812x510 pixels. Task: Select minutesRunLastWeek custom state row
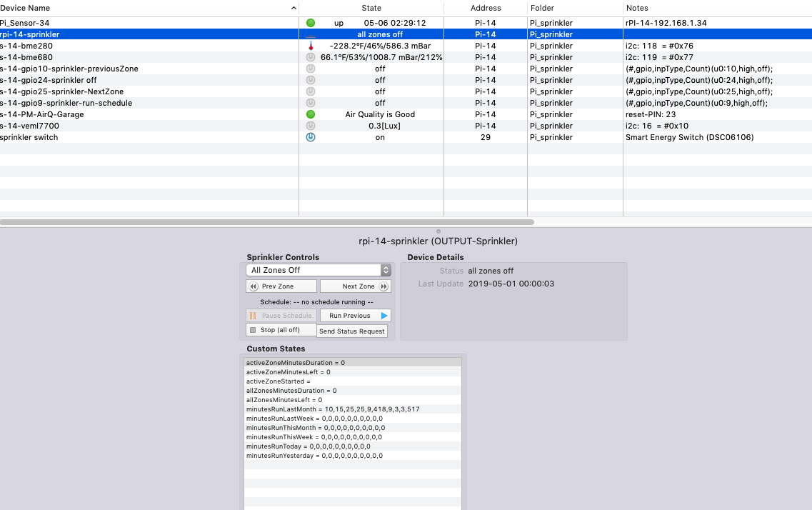pyautogui.click(x=353, y=419)
